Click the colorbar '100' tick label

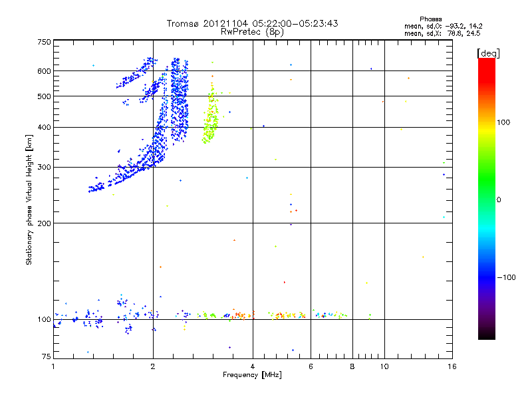click(503, 122)
